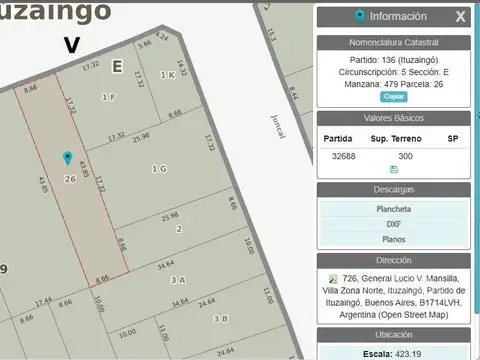Image resolution: width=480 pixels, height=360 pixels.
Task: Click the 17.44 dimension on the map
Action: click(x=44, y=301)
